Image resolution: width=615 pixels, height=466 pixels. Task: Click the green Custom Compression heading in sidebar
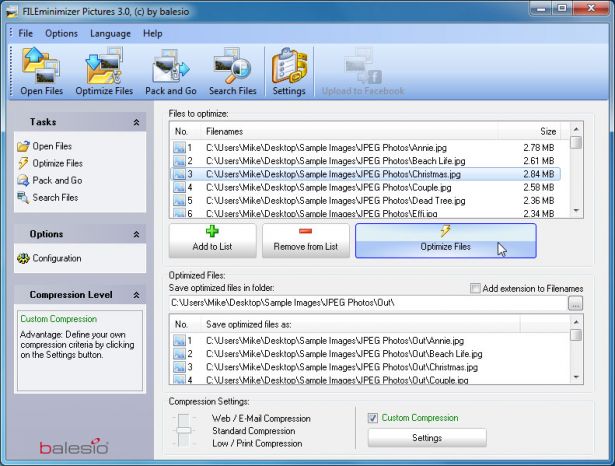tap(58, 319)
